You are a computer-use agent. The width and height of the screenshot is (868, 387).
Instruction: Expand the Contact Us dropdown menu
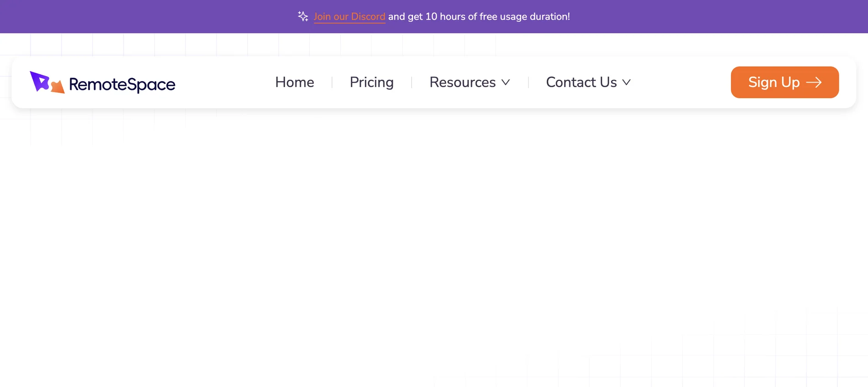pos(588,82)
